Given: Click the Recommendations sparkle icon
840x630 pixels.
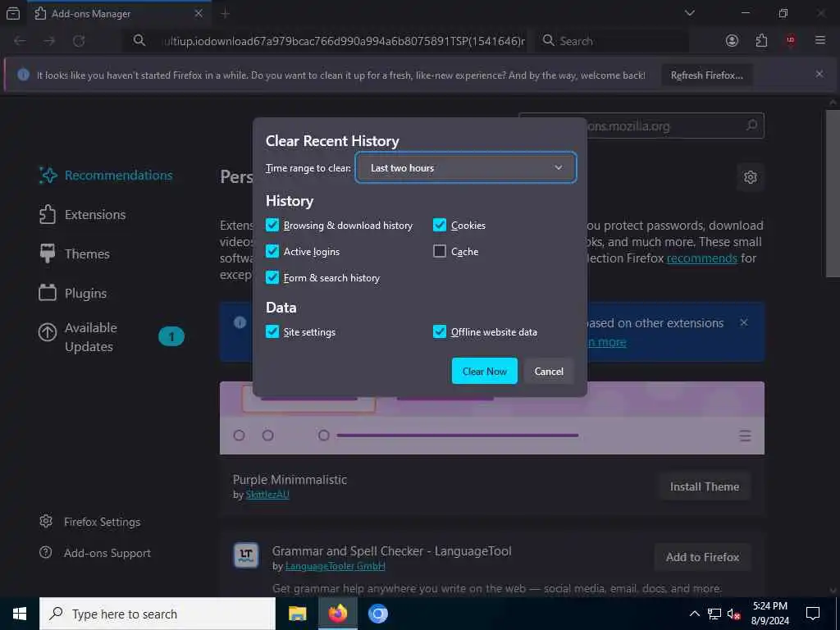Looking at the screenshot, I should tap(48, 176).
